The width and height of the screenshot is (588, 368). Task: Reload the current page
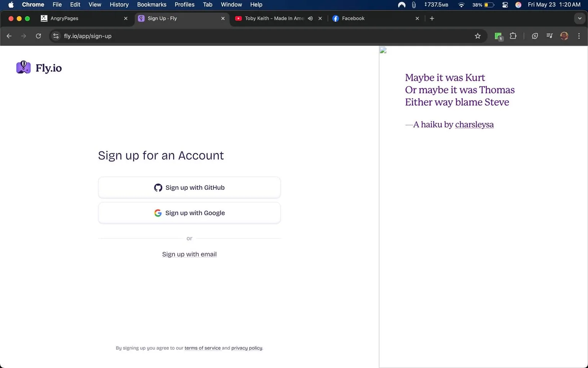pyautogui.click(x=38, y=36)
